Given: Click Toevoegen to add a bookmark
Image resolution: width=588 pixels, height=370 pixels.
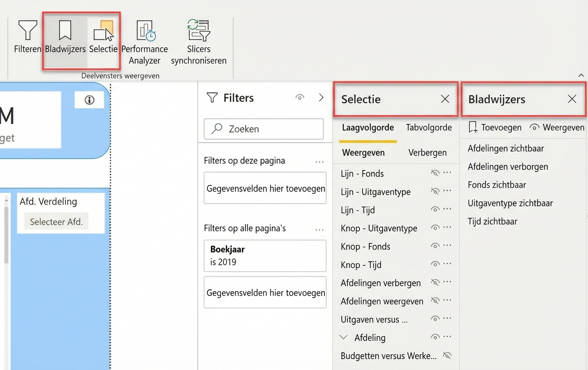Looking at the screenshot, I should tap(495, 128).
